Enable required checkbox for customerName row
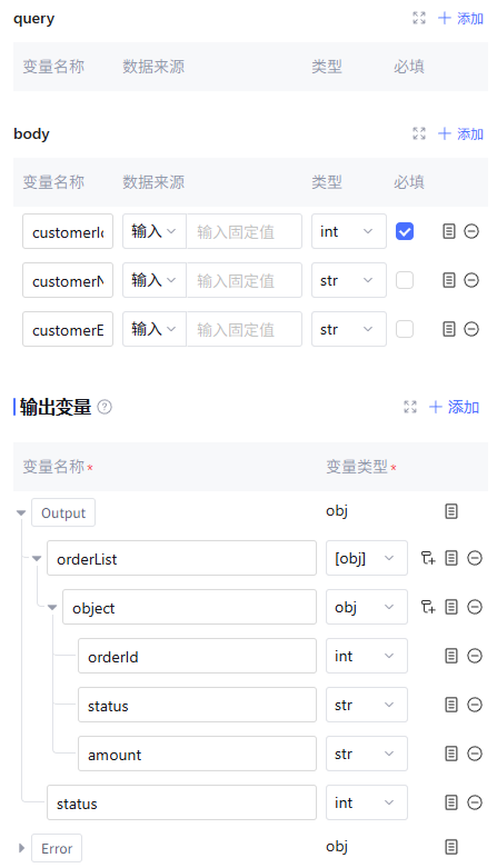Screen dimensions: 497x868 pyautogui.click(x=404, y=280)
